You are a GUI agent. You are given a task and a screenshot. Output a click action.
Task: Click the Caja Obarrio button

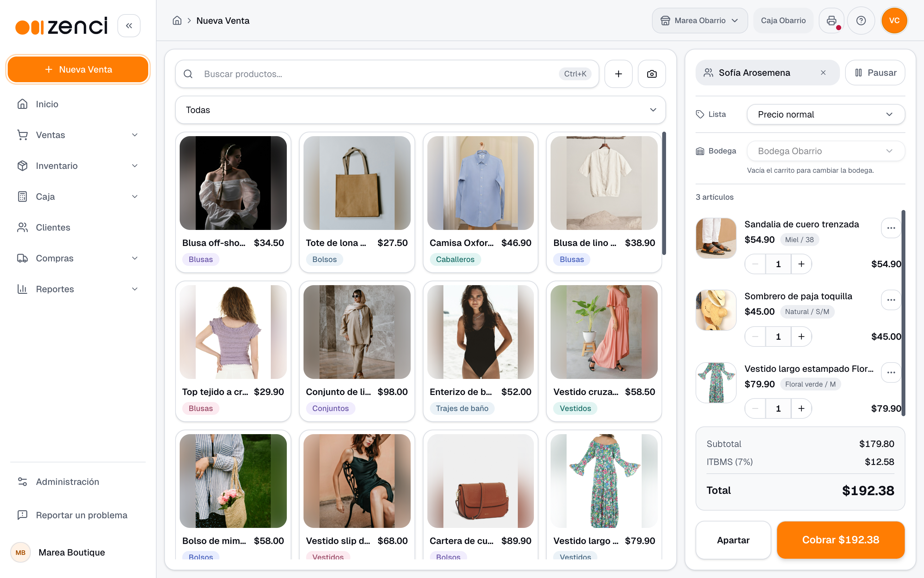783,21
